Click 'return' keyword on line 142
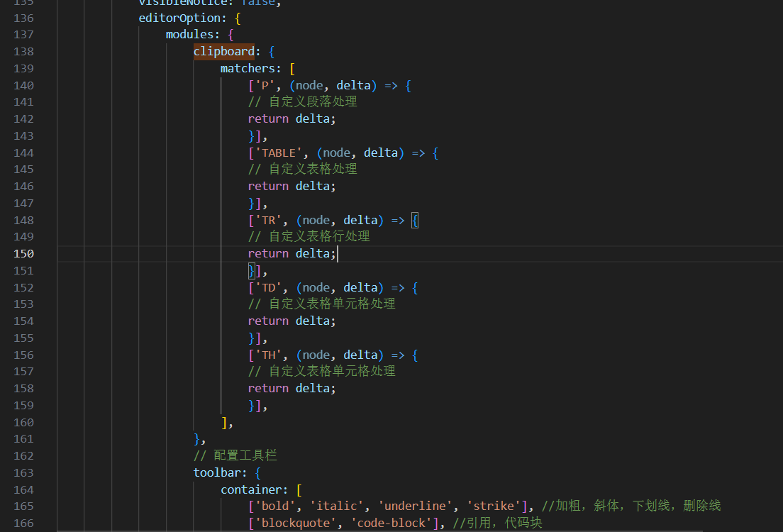783x532 pixels. click(x=268, y=119)
